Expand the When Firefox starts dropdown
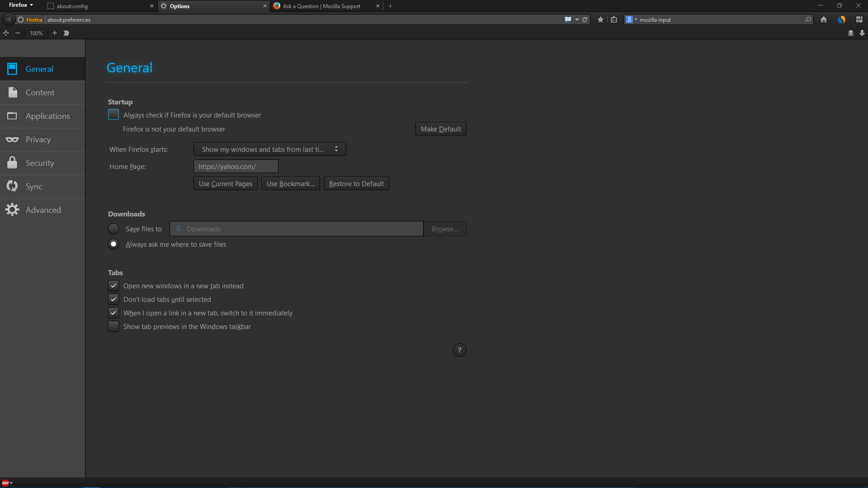The height and width of the screenshot is (488, 868). 270,149
